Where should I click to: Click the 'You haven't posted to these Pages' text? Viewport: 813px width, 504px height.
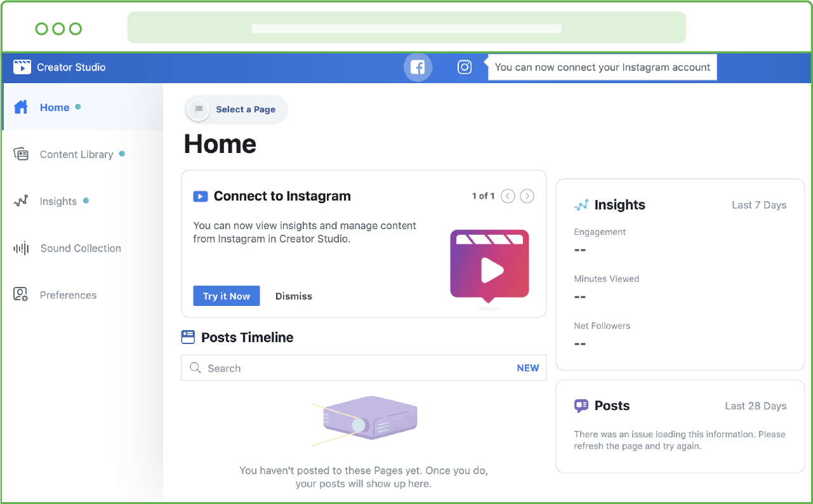point(364,477)
